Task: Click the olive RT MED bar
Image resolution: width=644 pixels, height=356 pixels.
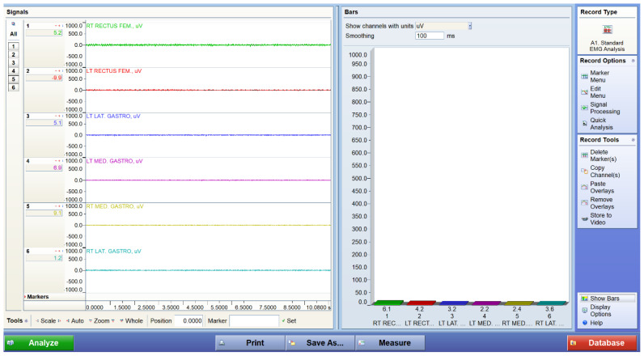Action: point(519,303)
